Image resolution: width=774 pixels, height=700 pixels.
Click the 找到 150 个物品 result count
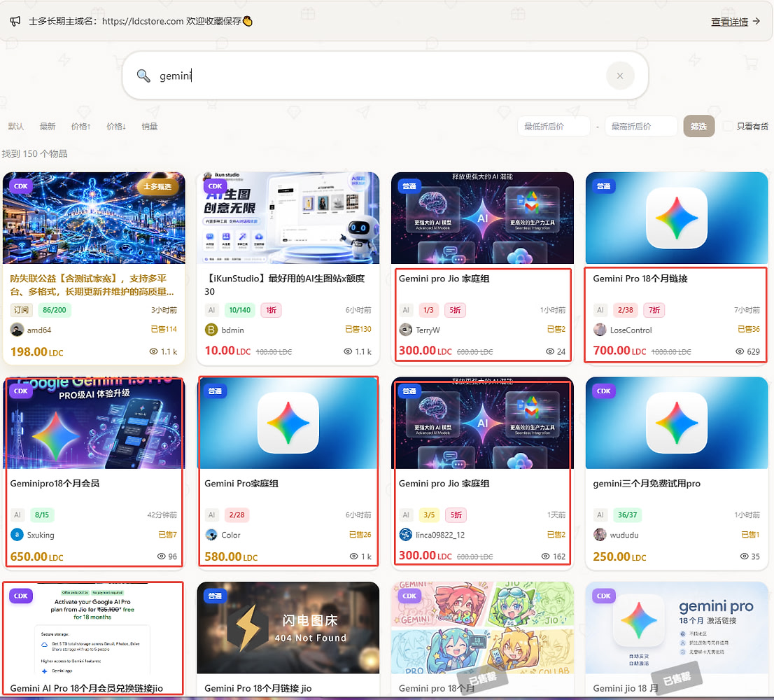coord(34,153)
